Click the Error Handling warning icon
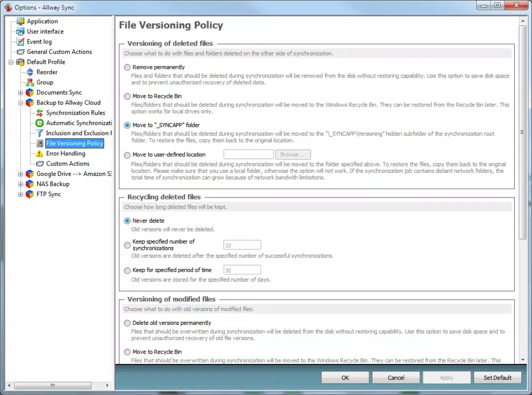This screenshot has height=395, width=532. point(39,154)
